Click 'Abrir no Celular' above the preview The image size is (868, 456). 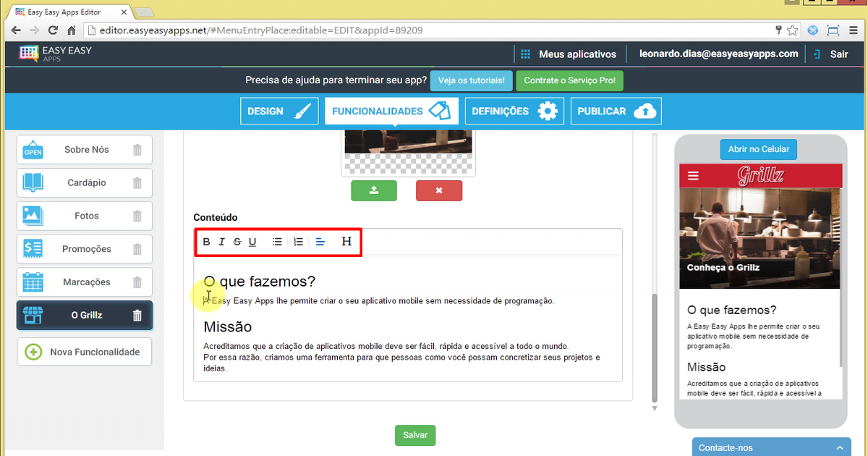click(x=758, y=149)
